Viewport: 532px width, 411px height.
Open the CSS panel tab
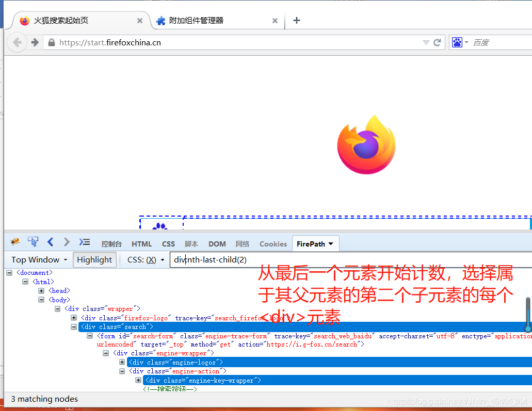click(168, 244)
